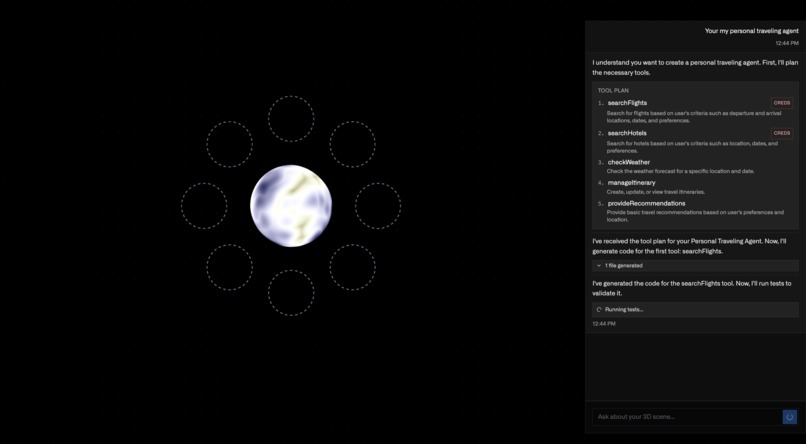
Task: Click the checkWeather description text
Action: tap(680, 171)
